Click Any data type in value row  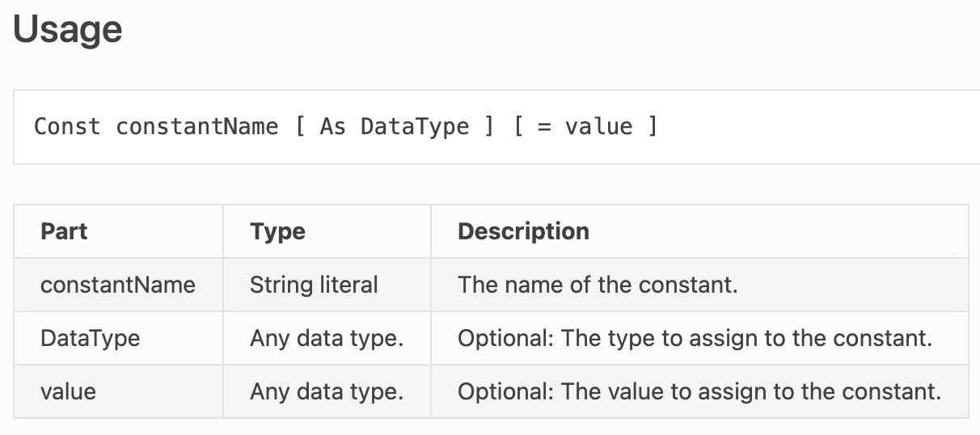tap(327, 391)
